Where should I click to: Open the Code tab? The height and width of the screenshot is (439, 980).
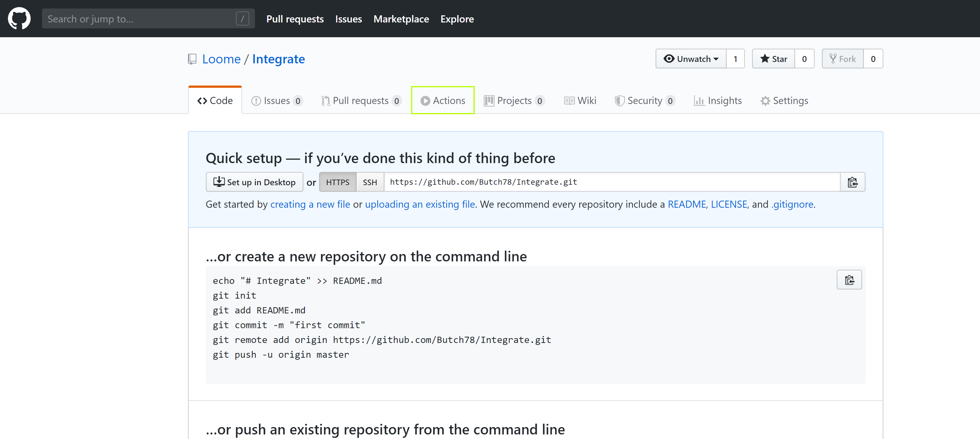[215, 101]
